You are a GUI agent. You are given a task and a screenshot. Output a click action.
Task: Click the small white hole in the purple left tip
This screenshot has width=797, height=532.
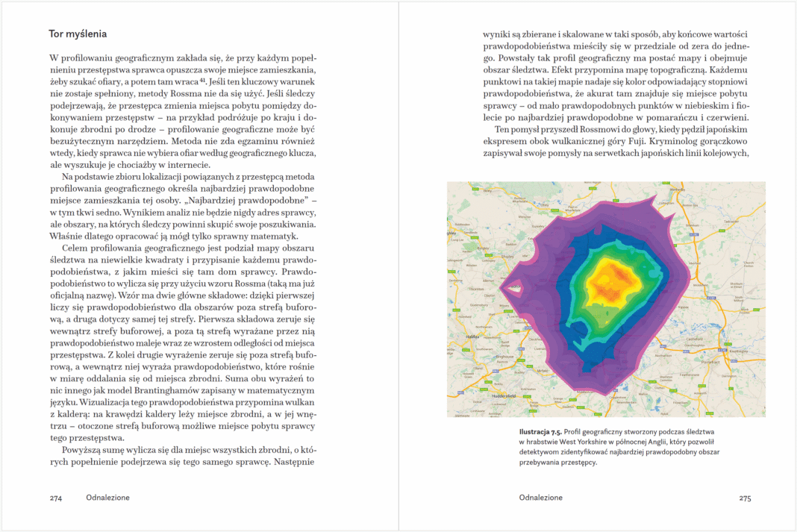point(514,287)
